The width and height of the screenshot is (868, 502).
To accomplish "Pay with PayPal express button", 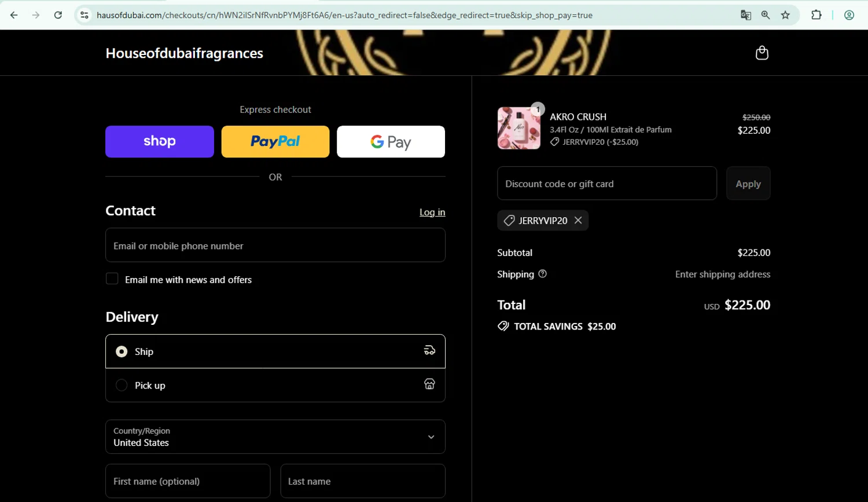I will pos(275,141).
